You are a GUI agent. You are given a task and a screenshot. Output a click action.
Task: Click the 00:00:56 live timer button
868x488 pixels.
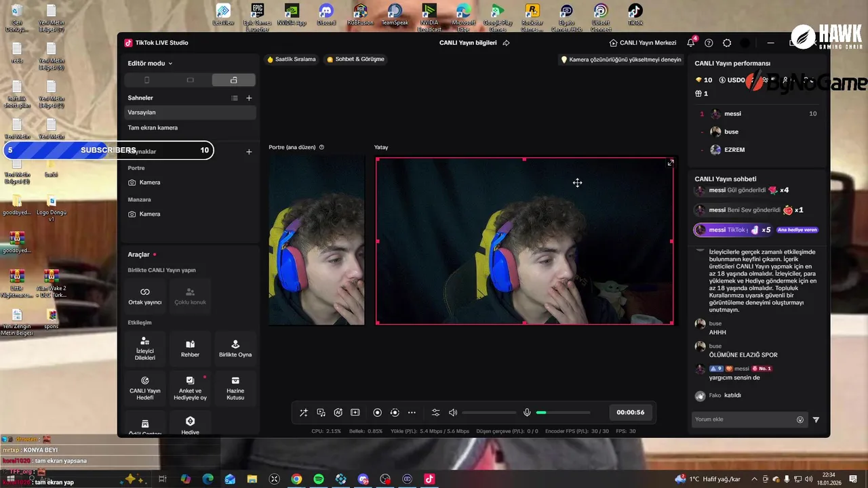(630, 412)
